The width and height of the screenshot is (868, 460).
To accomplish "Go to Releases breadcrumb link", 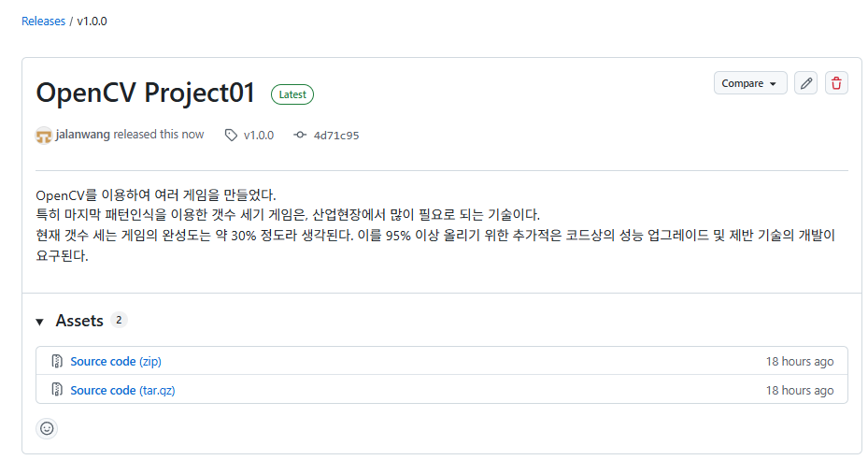I will pos(43,21).
